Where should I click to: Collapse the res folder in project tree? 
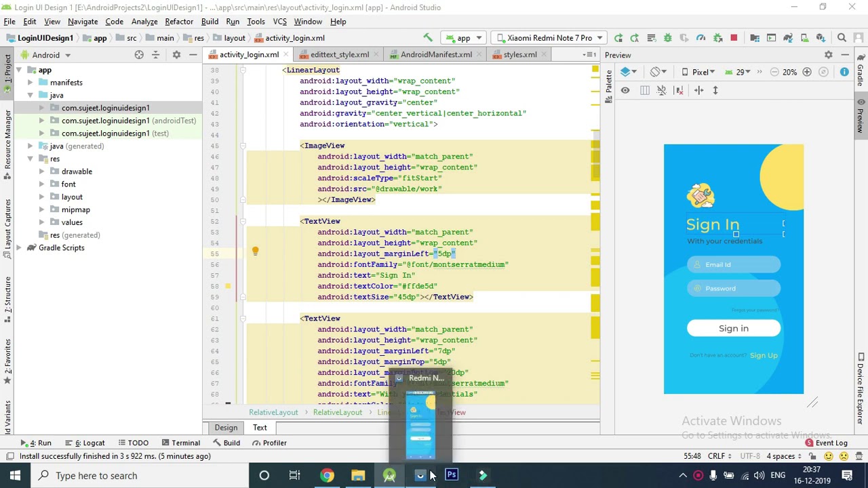coord(30,159)
